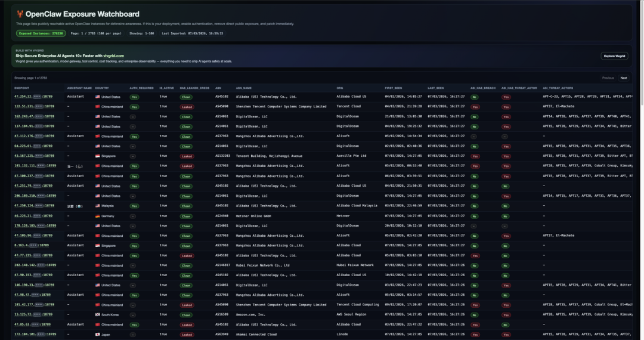
Task: Click threat actor No badge in Alibaba Cloud Malaysia row
Action: (x=505, y=206)
